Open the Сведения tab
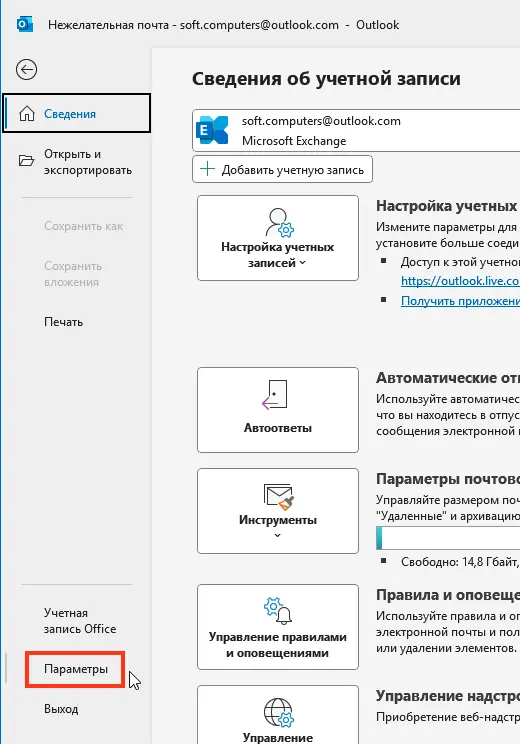Screen dimensions: 520x744 point(77,113)
